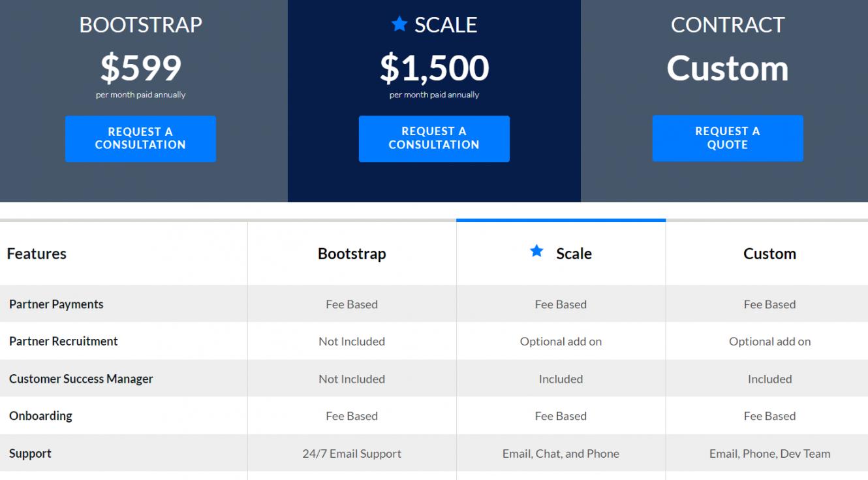Click the 24/7 Email Support cell
This screenshot has width=868, height=480.
pos(352,453)
